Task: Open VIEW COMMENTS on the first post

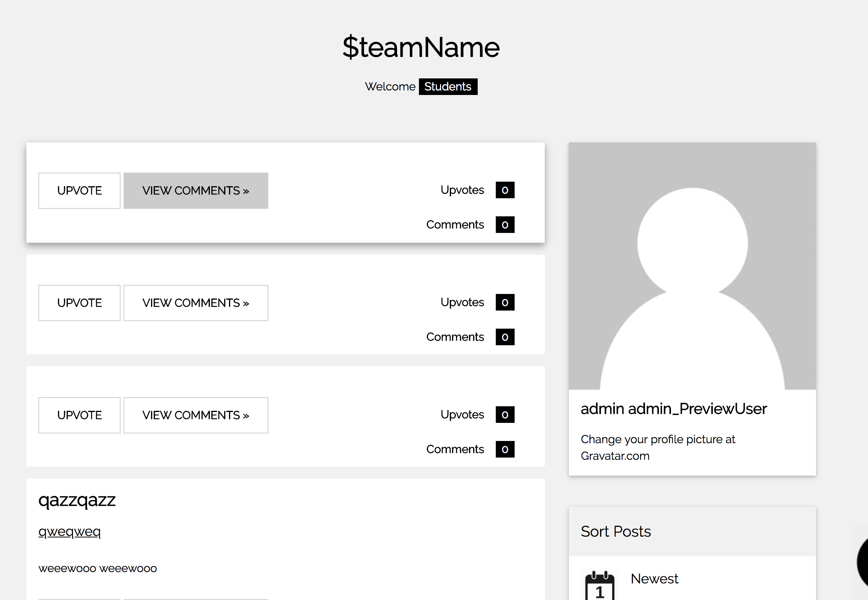Action: (196, 191)
